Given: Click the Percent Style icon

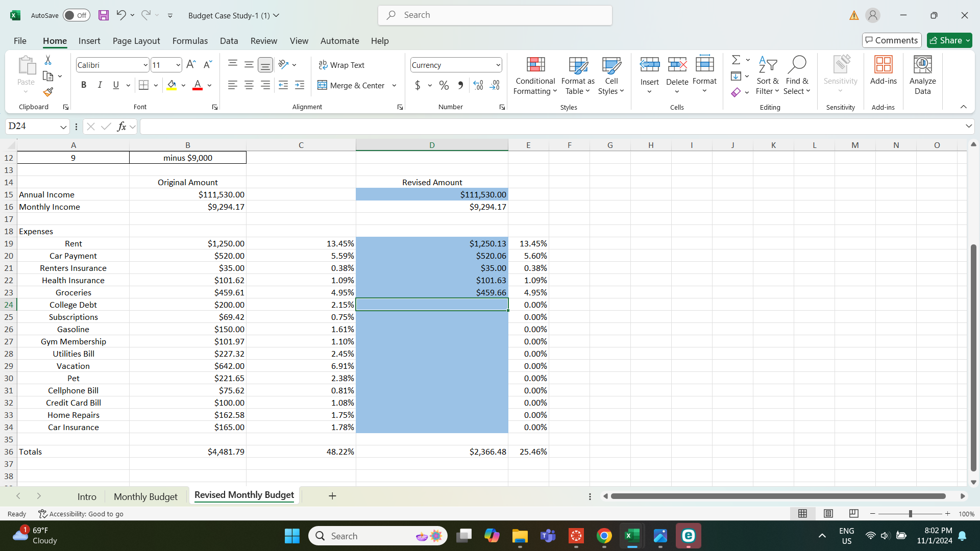Looking at the screenshot, I should pos(444,86).
